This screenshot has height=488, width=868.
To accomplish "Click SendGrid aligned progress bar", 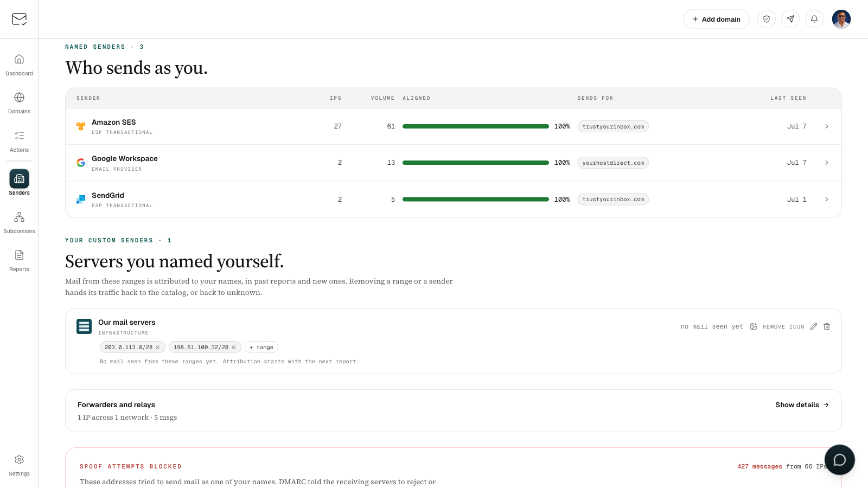I will tap(476, 200).
